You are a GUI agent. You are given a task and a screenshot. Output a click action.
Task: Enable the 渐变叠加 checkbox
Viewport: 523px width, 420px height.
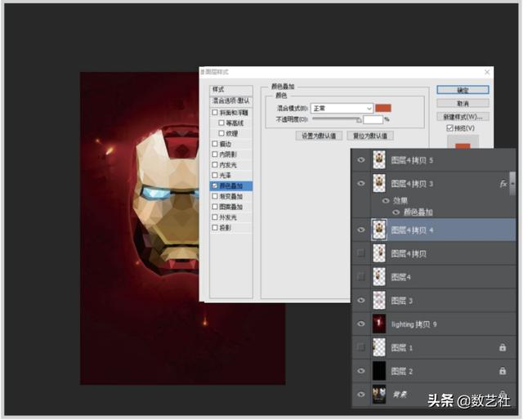[x=215, y=196]
